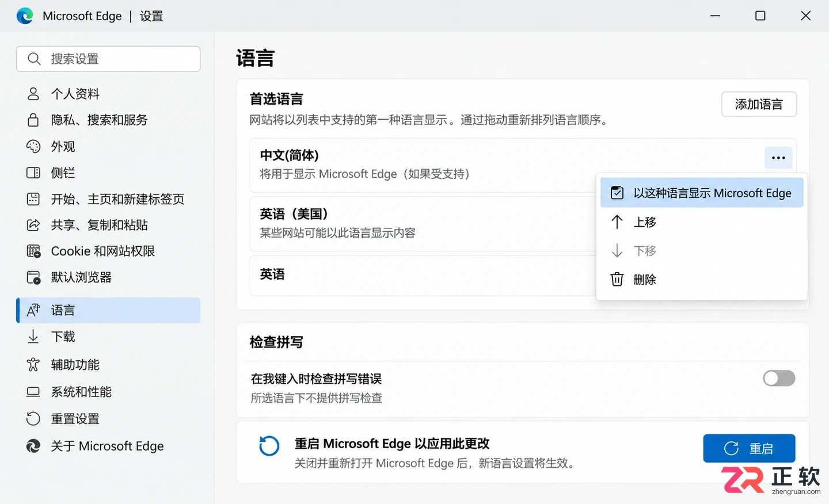This screenshot has height=504, width=829.
Task: Click the reset icon for 重置设置
Action: [33, 418]
